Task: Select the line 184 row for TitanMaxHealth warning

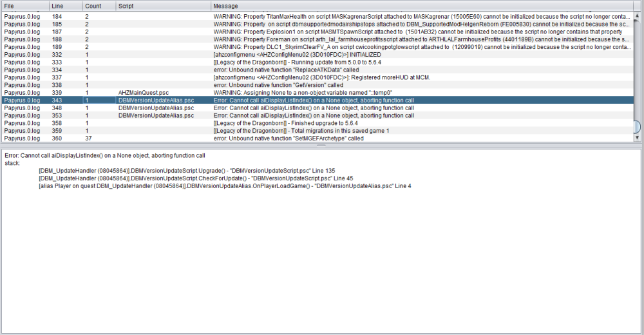Action: (317, 17)
